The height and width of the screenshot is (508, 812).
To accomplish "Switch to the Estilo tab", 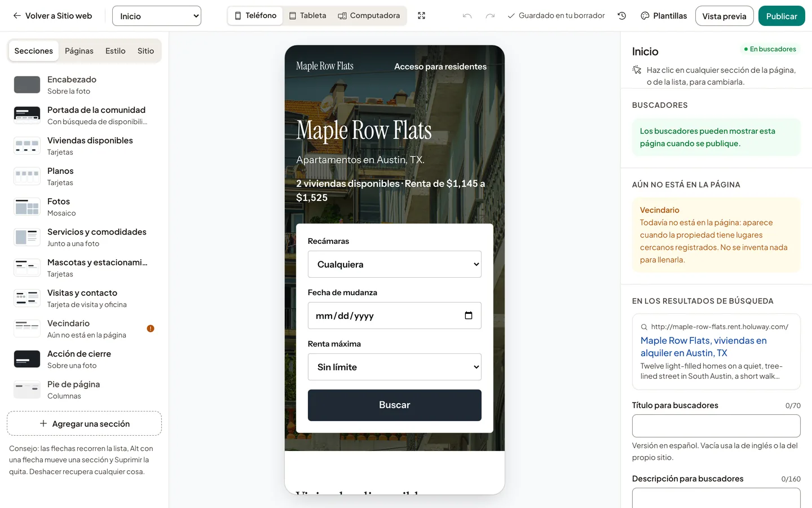I will [116, 51].
